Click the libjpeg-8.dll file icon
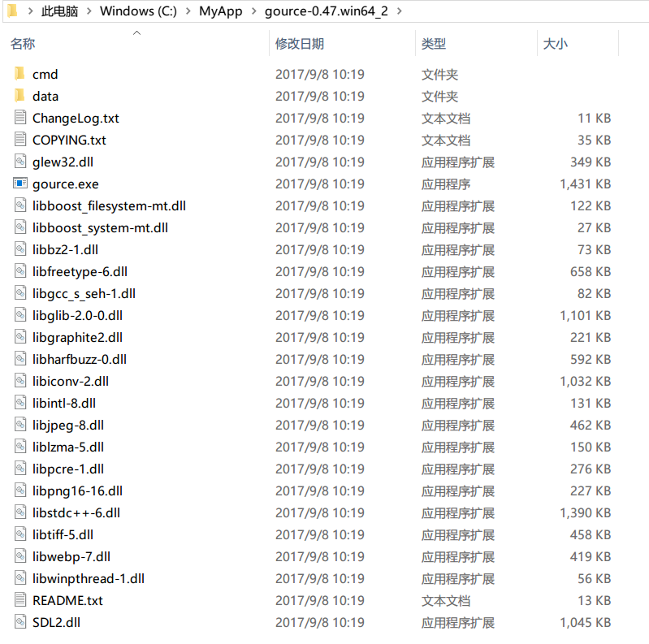Screen dimensions: 649x644 20,425
